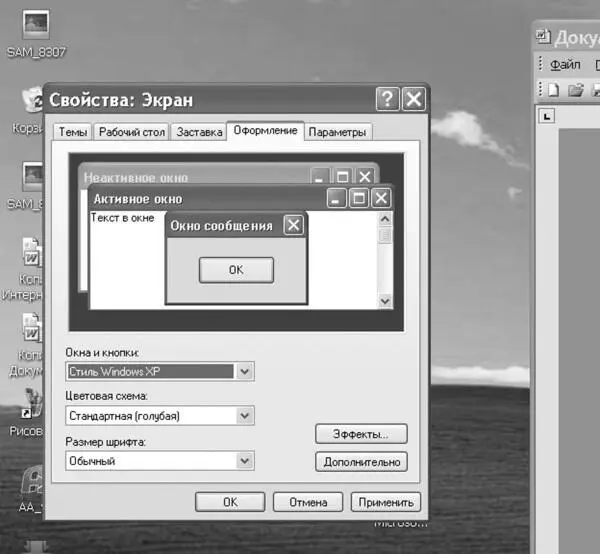Open the Файл menu in Word
The image size is (600, 554).
[x=565, y=65]
